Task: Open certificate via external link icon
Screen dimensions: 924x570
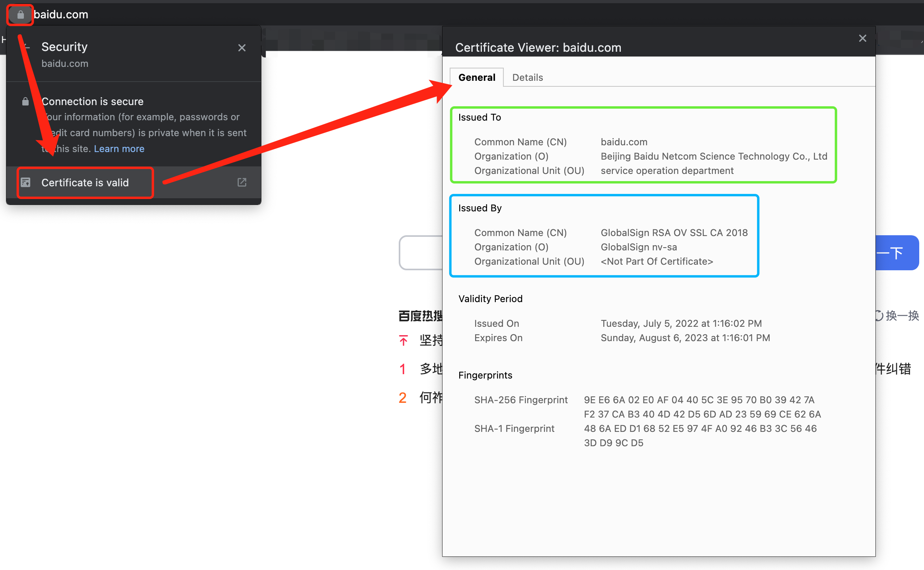Action: point(242,182)
